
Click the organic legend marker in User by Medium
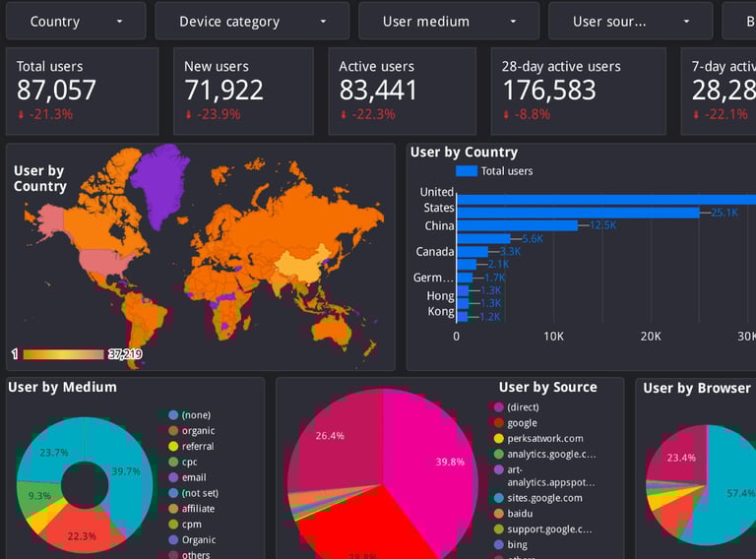[173, 430]
